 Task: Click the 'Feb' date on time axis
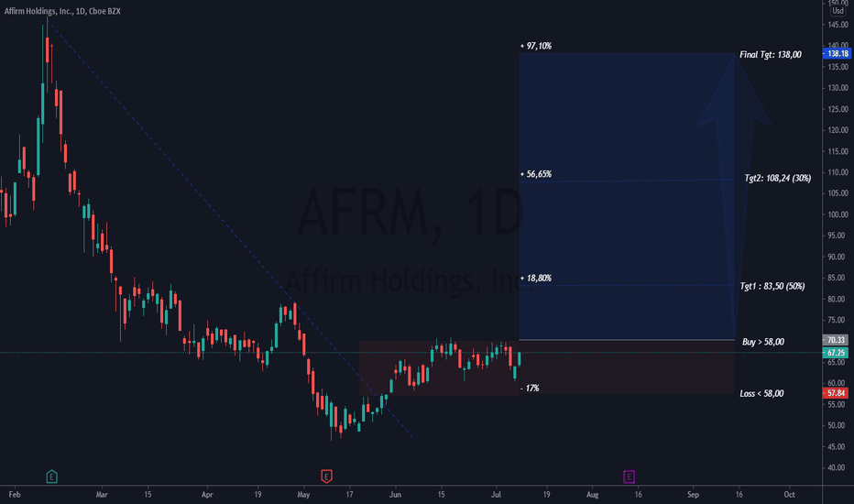(x=15, y=495)
